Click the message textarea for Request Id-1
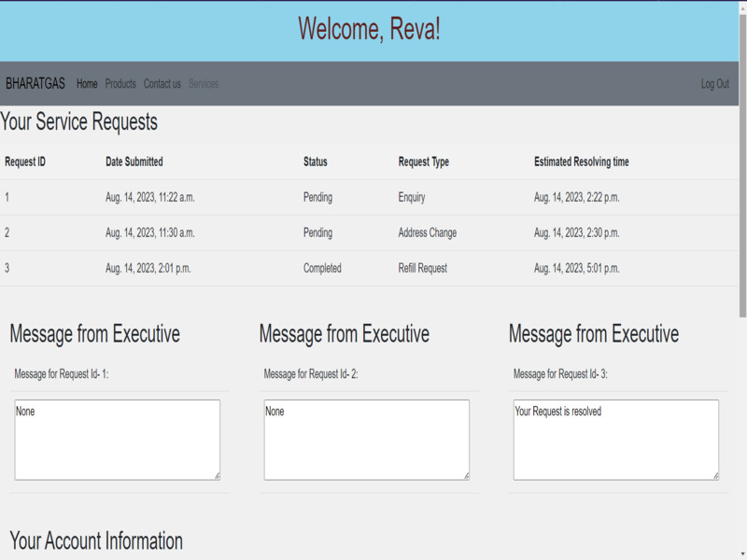The image size is (747, 560). pos(117,440)
